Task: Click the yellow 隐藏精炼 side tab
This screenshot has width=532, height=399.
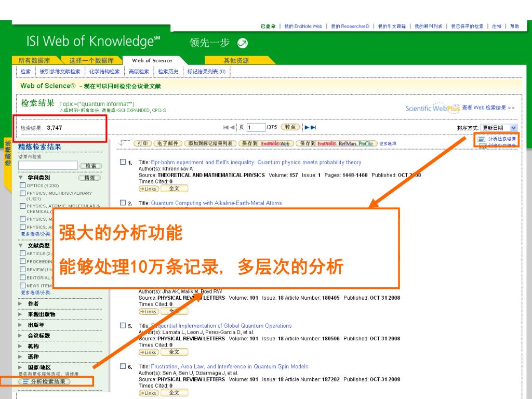Action: tap(7, 165)
